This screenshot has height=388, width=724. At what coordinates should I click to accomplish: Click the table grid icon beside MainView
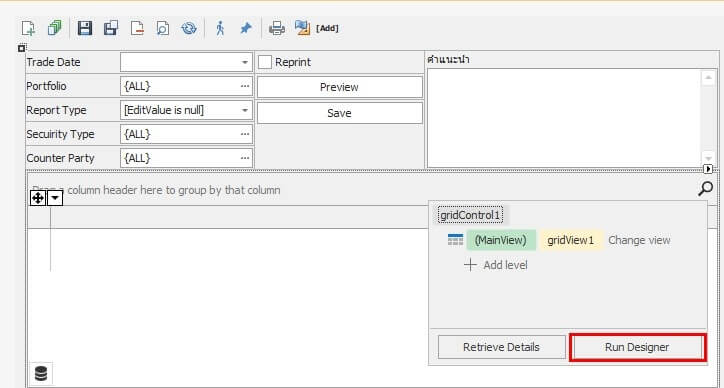[455, 240]
